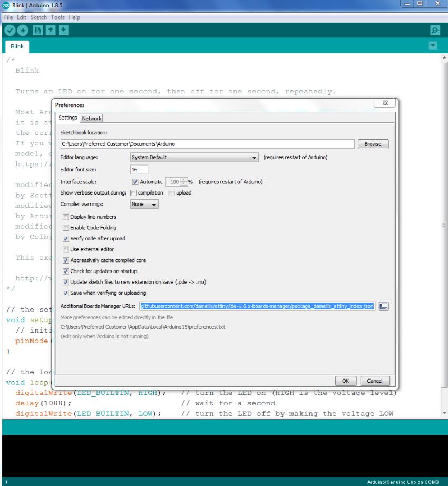Enable Use external editor
This screenshot has width=448, height=486.
66,249
